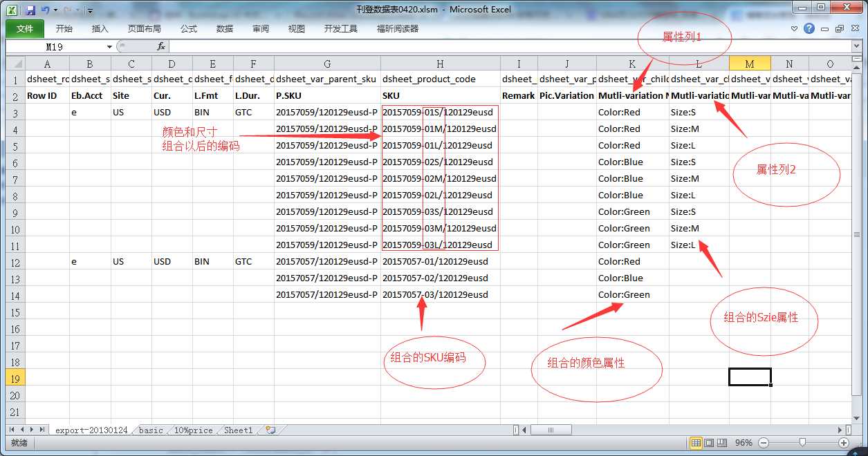Image resolution: width=868 pixels, height=456 pixels.
Task: Click the Remark header cell
Action: point(518,95)
